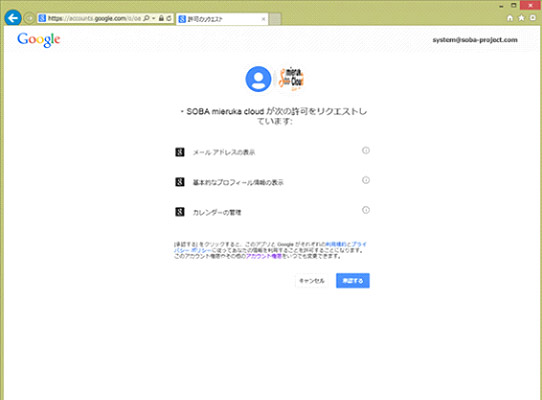Close the 許可のリクエスト tab

(263, 19)
